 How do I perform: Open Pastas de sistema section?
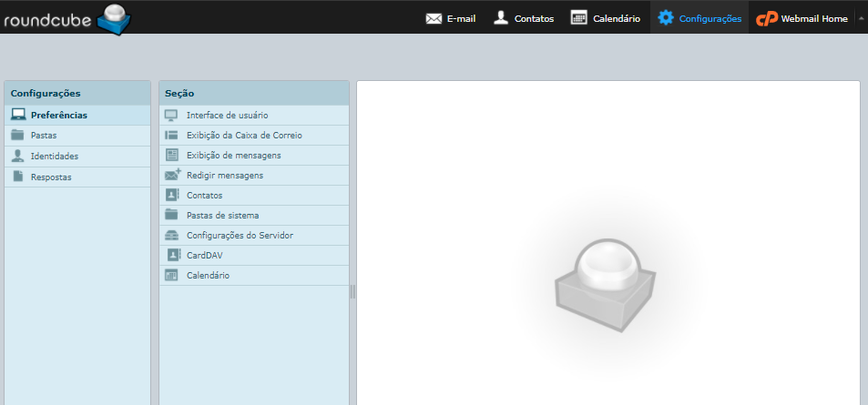click(254, 215)
